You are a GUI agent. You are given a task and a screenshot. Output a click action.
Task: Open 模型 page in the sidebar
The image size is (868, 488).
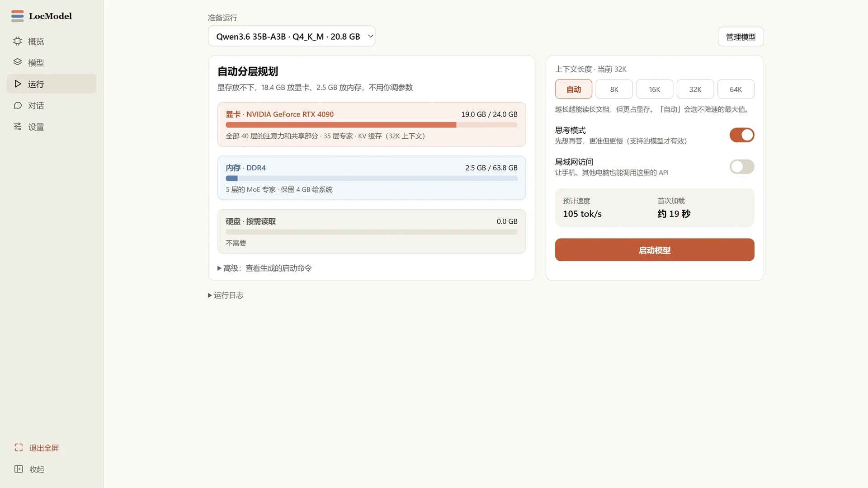[x=52, y=62]
